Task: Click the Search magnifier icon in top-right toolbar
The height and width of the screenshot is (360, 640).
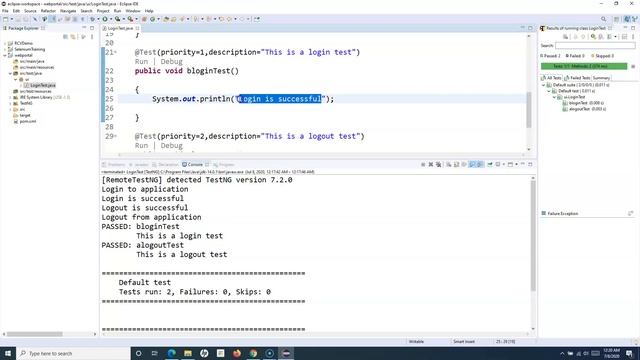Action: [x=603, y=19]
